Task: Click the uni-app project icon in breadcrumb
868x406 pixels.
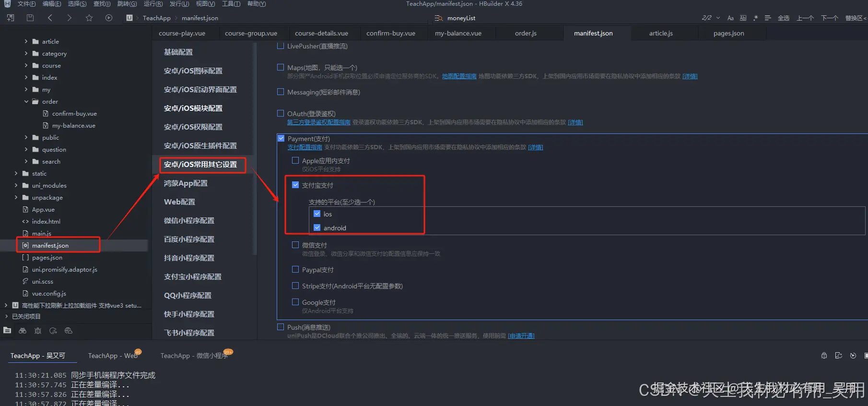Action: point(129,18)
